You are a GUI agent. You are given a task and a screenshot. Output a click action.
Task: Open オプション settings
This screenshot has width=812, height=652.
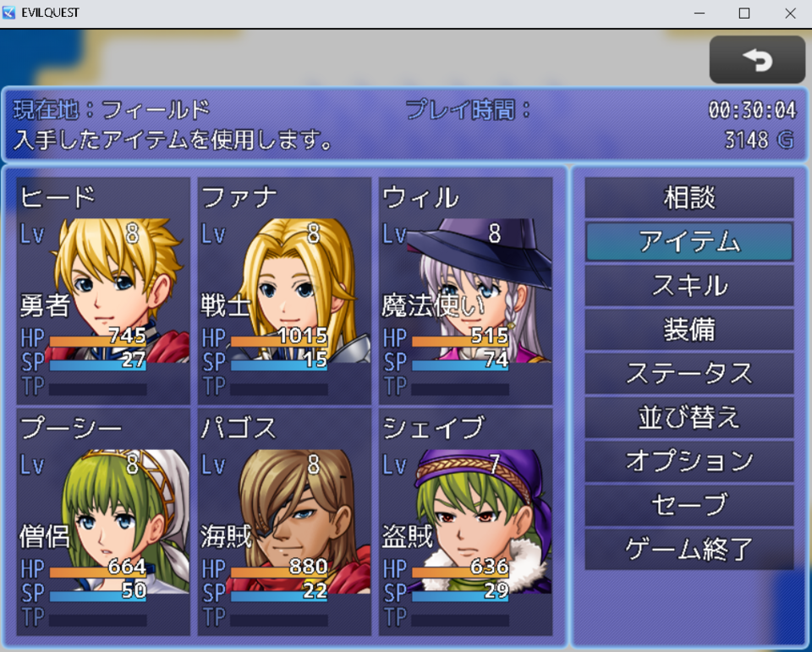click(689, 462)
